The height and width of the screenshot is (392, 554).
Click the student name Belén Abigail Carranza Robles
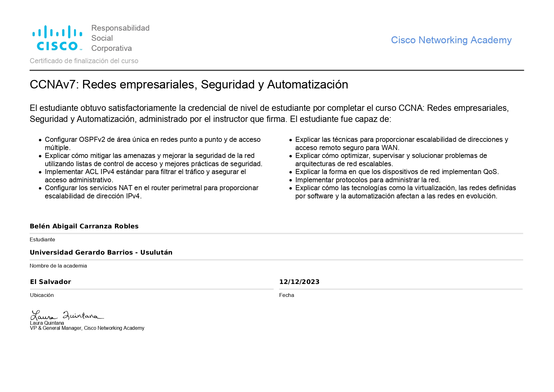[84, 226]
